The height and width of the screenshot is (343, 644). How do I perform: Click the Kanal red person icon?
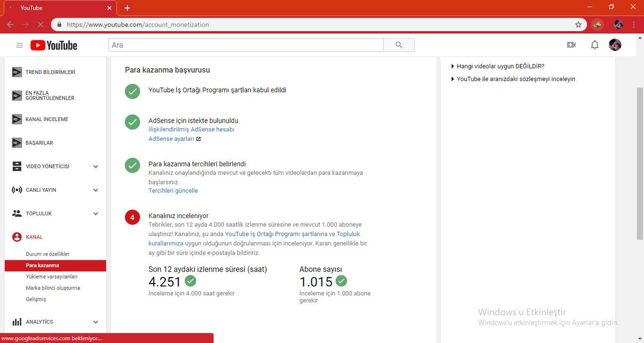(x=17, y=237)
